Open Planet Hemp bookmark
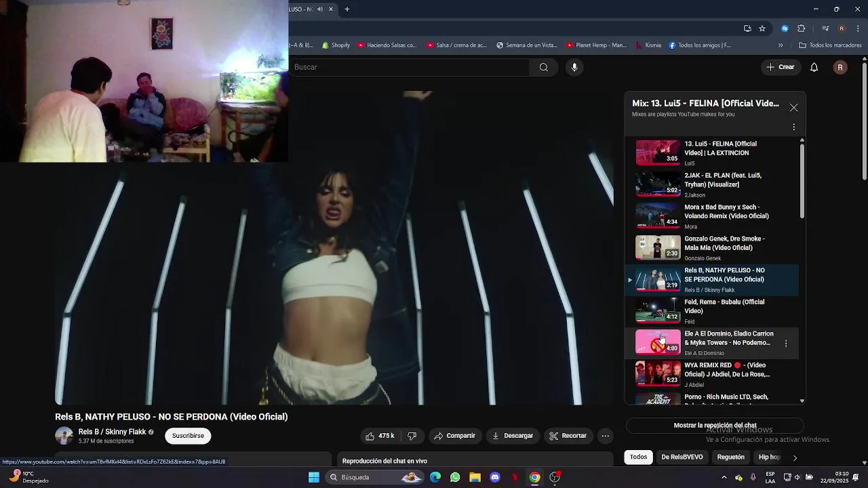The height and width of the screenshot is (488, 868). (596, 45)
